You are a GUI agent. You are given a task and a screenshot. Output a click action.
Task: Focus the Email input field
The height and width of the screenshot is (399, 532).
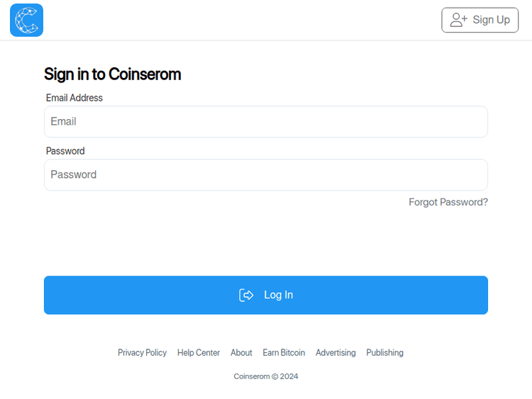pyautogui.click(x=266, y=122)
